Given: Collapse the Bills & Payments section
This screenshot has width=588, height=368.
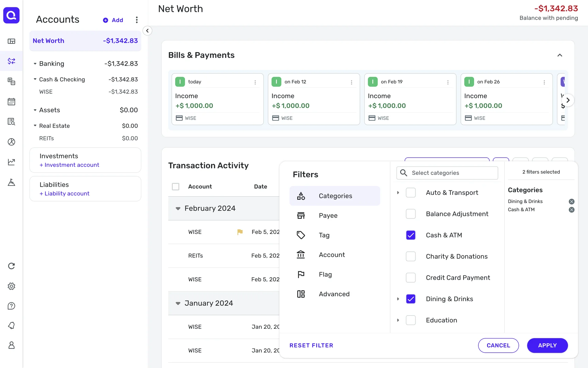Looking at the screenshot, I should click(560, 55).
